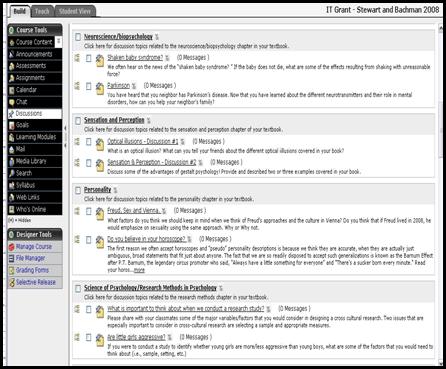
Task: Tick the Do you believe in your horoscope checkbox
Action: (x=88, y=240)
